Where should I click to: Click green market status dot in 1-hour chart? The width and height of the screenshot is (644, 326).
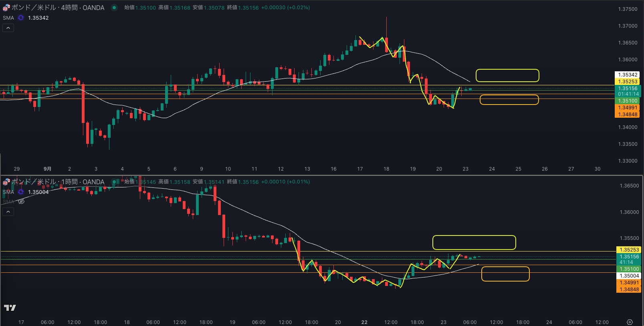pos(114,182)
